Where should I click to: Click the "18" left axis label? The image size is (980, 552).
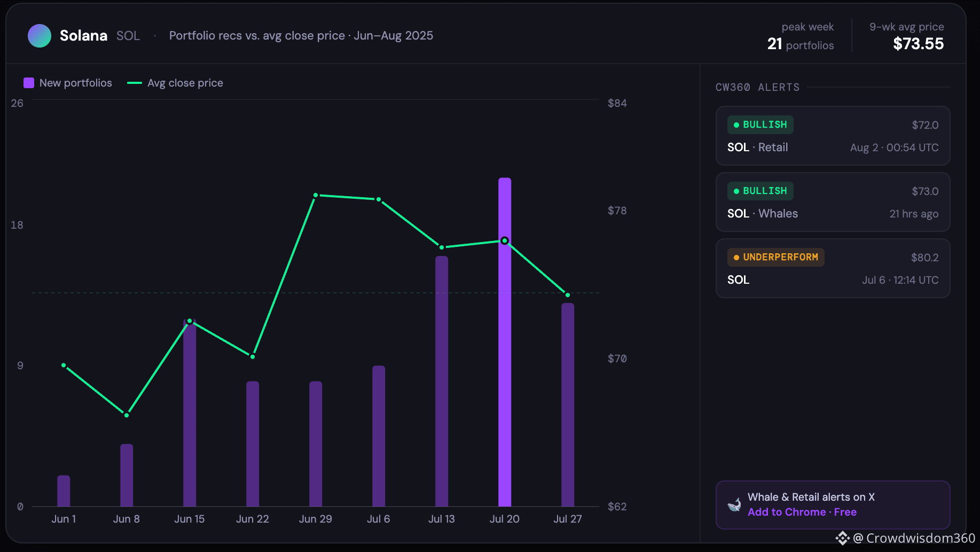pyautogui.click(x=17, y=225)
